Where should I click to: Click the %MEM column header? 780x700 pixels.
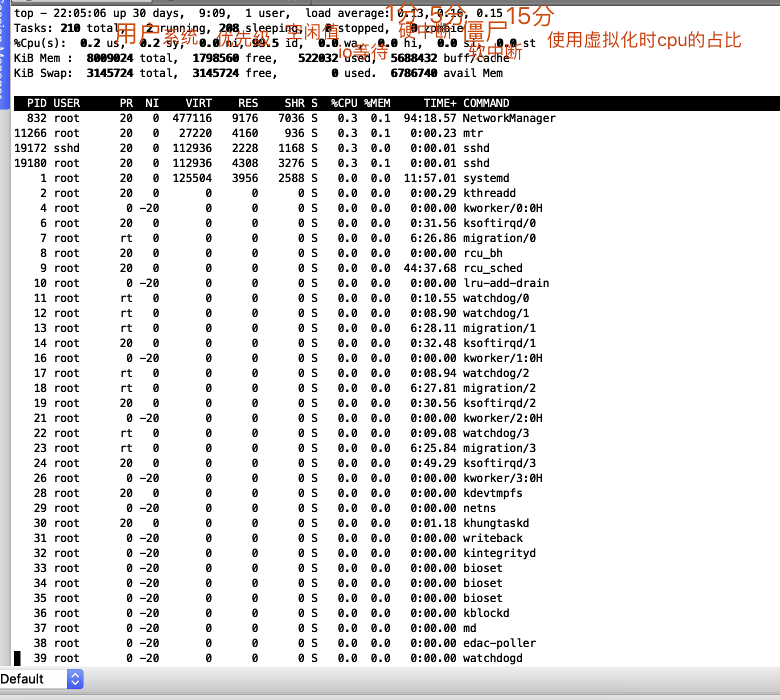(377, 103)
